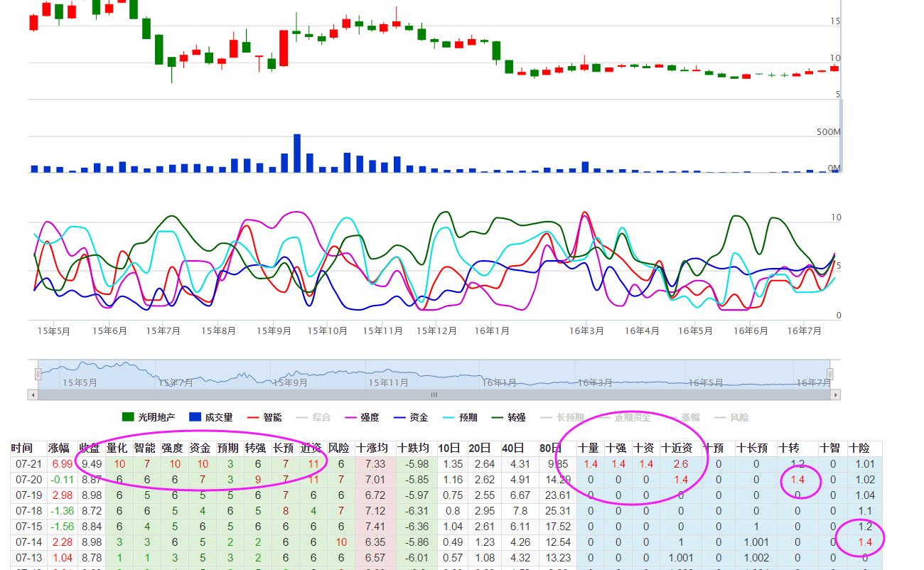Click the 2.6 十近资 cell
Screen dimensions: 924x570
[x=680, y=464]
